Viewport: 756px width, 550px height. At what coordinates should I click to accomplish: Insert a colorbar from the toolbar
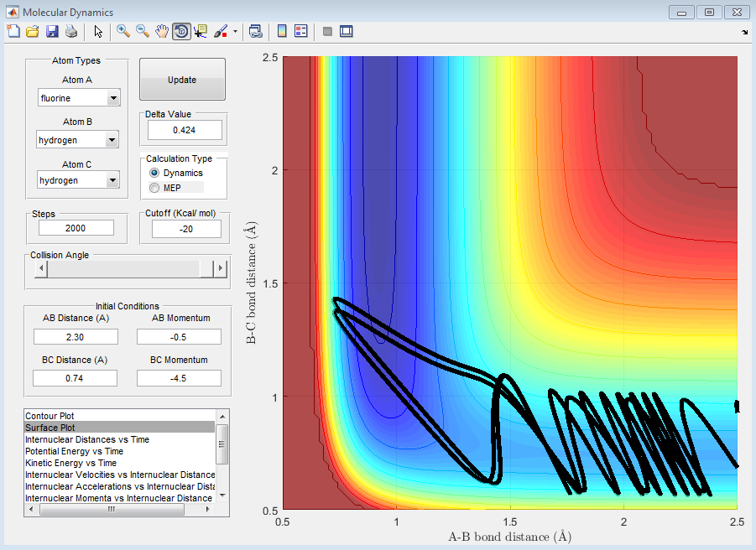pos(282,32)
